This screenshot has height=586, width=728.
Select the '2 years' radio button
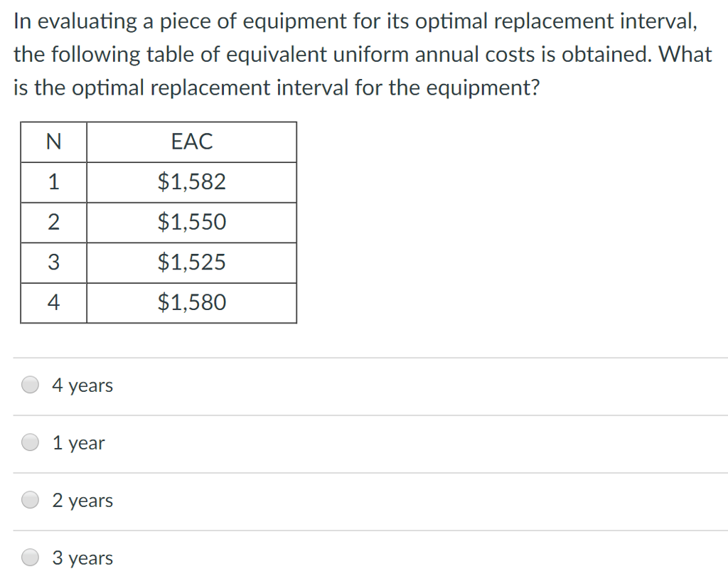[30, 499]
